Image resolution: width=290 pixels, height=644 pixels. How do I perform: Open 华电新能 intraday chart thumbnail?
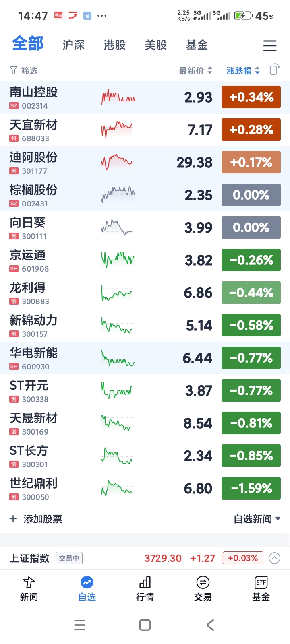(x=118, y=358)
